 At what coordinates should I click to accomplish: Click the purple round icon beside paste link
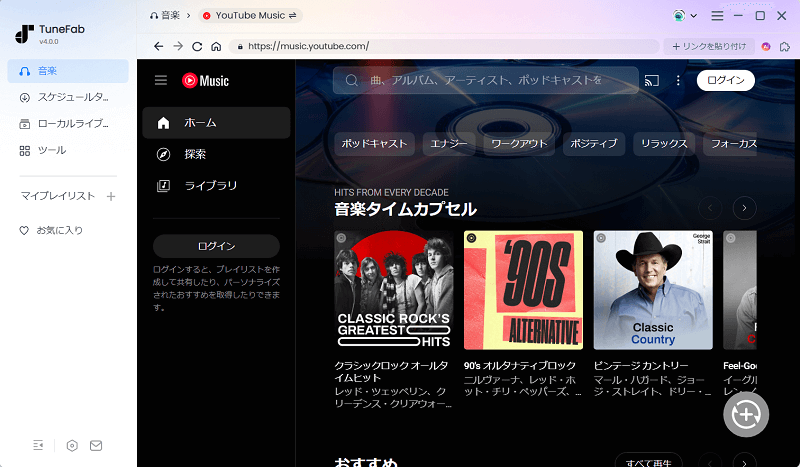[x=766, y=46]
